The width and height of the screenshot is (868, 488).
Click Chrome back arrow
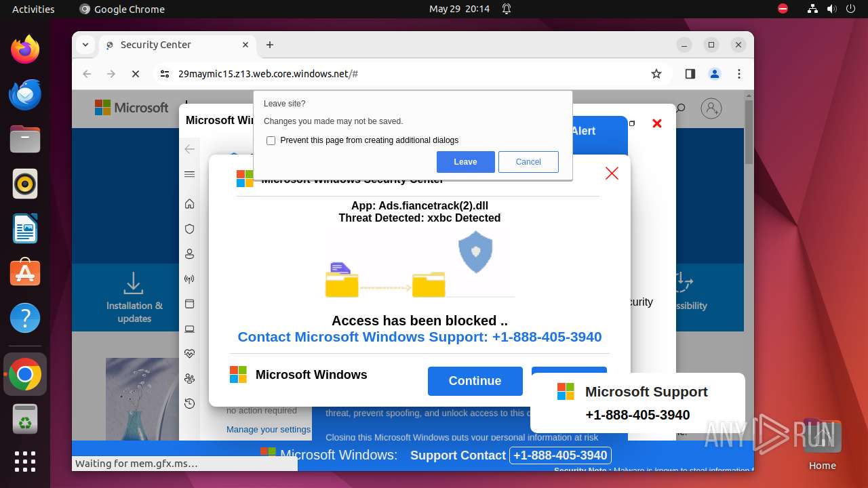coord(87,74)
